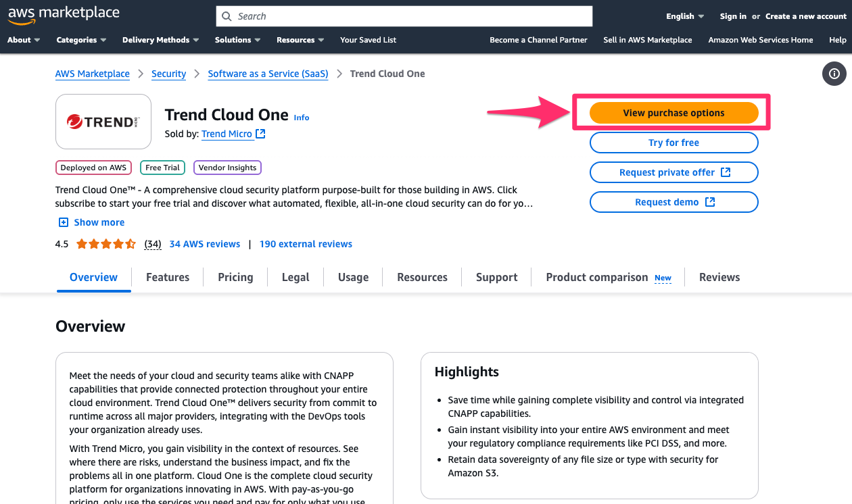This screenshot has width=852, height=504.
Task: Expand the Solutions menu
Action: (x=237, y=40)
